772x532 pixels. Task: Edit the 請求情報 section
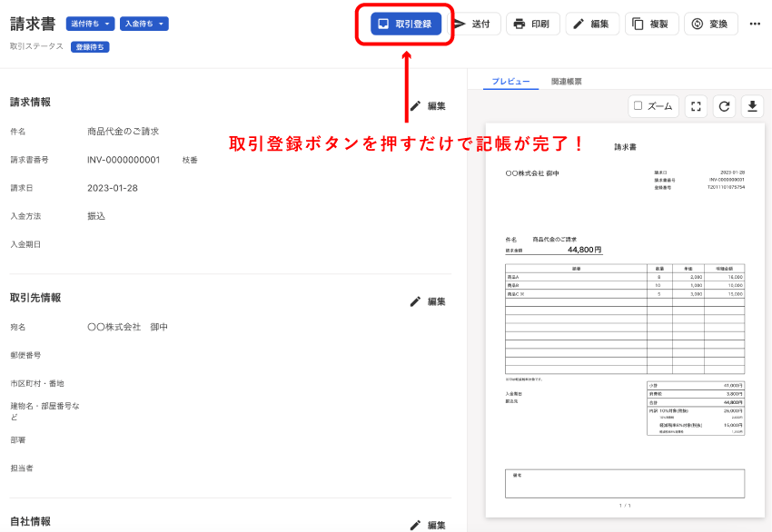pyautogui.click(x=427, y=106)
